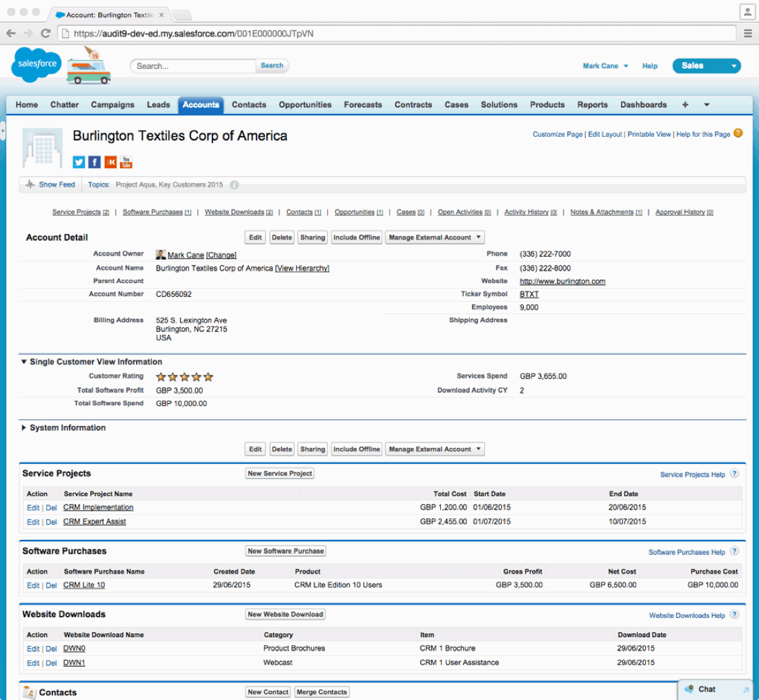759x700 pixels.
Task: Click Edit button in Account Detail header
Action: (255, 237)
